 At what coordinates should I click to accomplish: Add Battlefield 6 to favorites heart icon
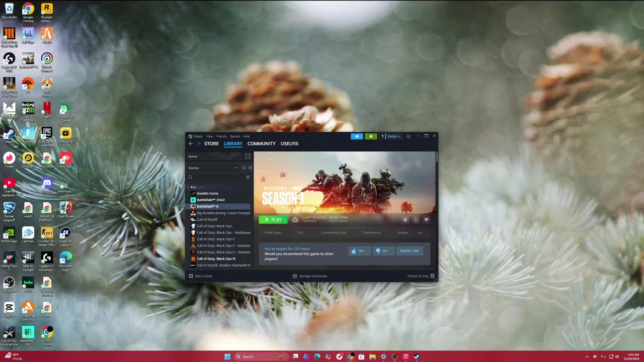click(426, 220)
